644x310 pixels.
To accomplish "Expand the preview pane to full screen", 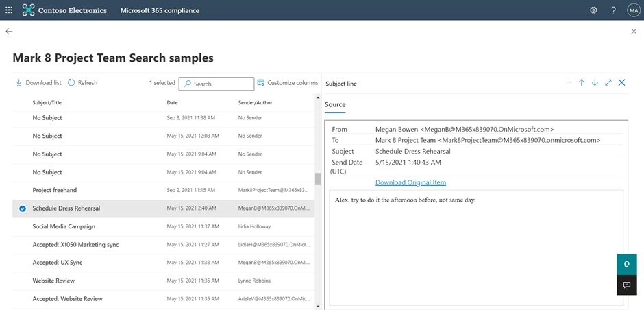I will (x=608, y=82).
